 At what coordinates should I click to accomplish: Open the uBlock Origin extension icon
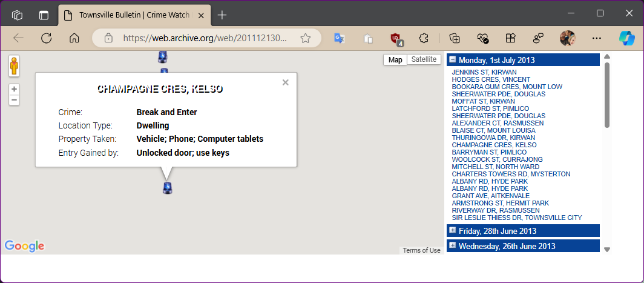tap(396, 38)
